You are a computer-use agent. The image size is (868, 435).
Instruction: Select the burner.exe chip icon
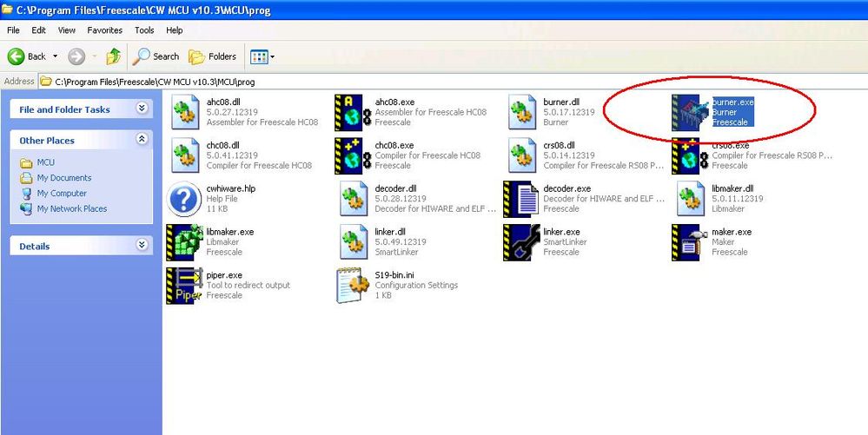pos(690,112)
